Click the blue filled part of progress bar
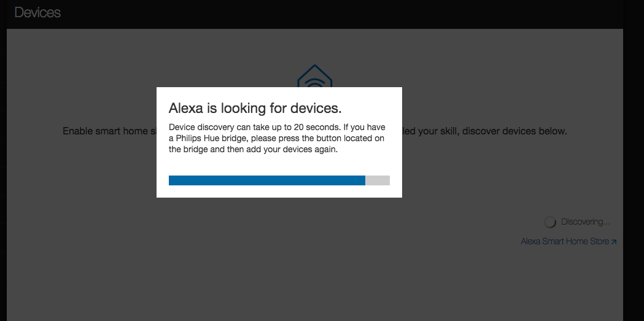 pos(266,180)
